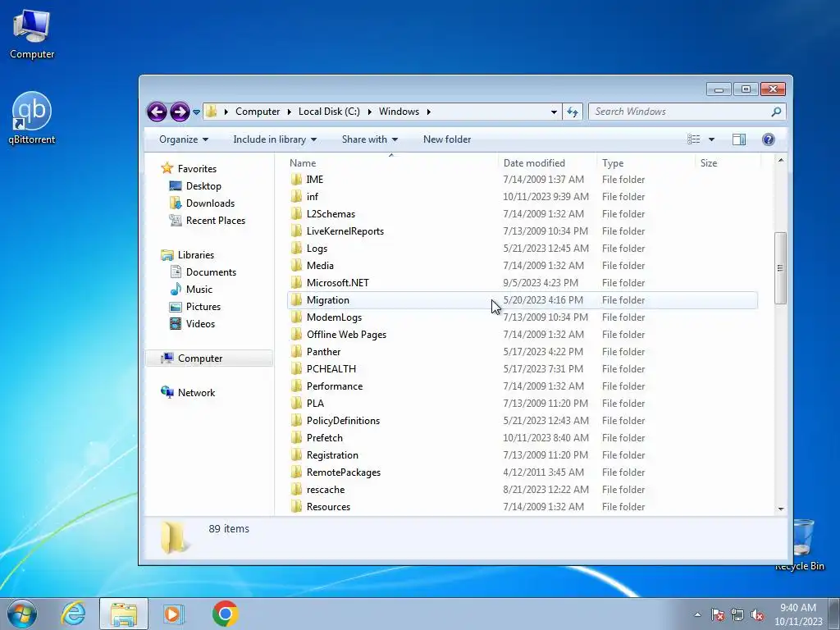
Task: Show hidden tray icons arrow
Action: tap(697, 614)
